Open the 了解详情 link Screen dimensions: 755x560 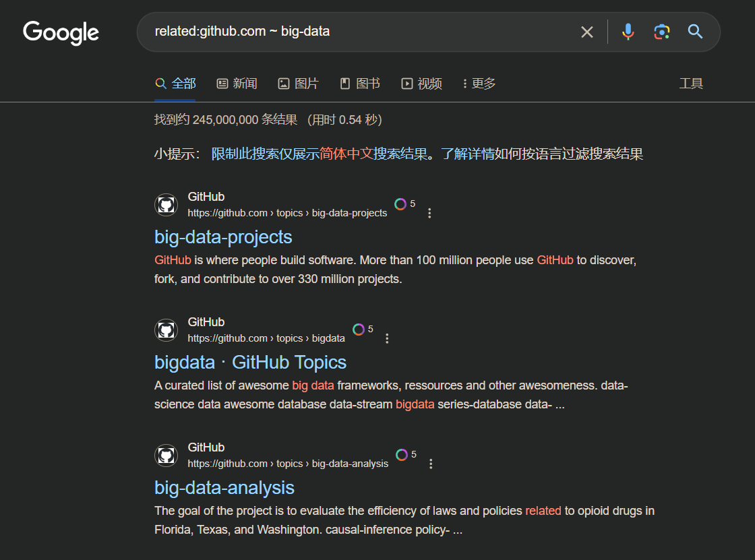coord(468,154)
